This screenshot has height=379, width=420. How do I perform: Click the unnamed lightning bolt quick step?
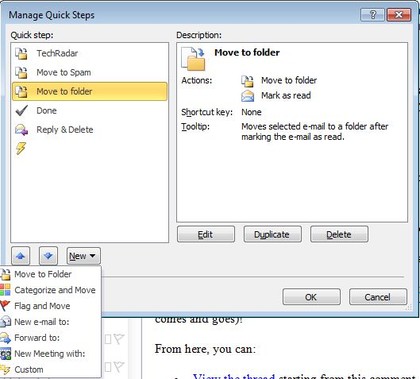tap(21, 148)
